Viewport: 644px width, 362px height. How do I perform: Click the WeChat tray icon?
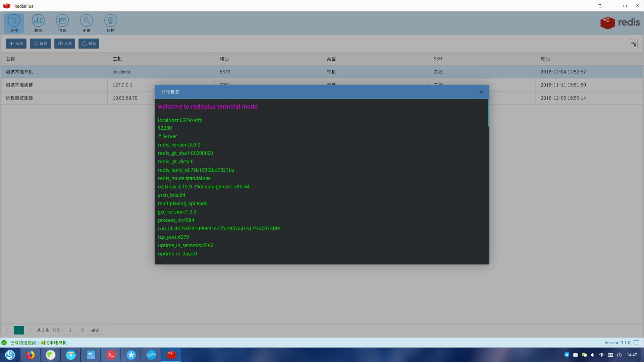point(584,355)
